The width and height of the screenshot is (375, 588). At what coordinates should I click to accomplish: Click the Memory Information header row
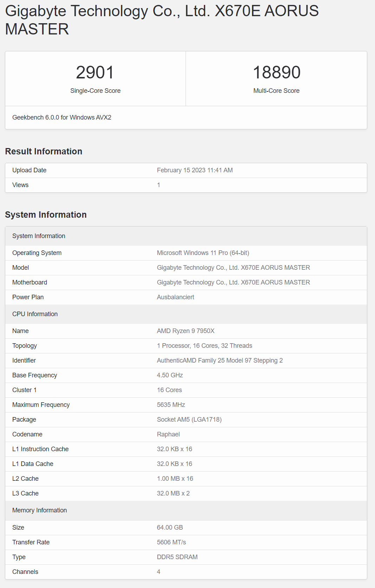(x=186, y=510)
